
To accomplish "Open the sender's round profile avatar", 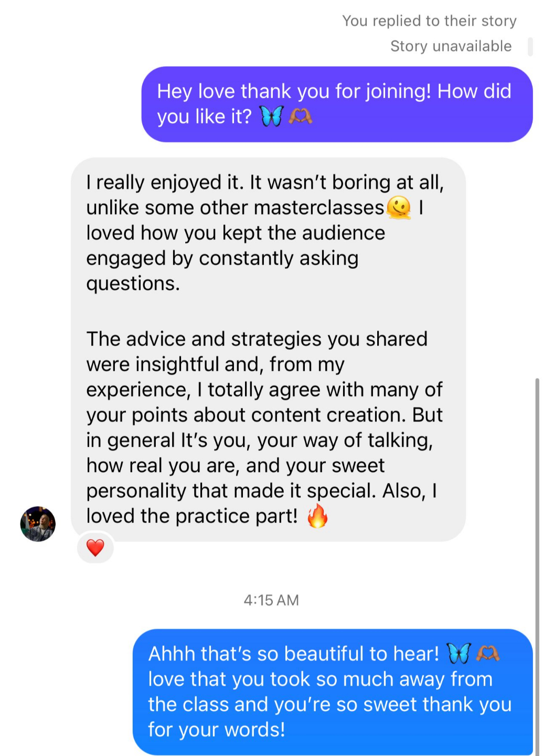I will click(x=38, y=524).
